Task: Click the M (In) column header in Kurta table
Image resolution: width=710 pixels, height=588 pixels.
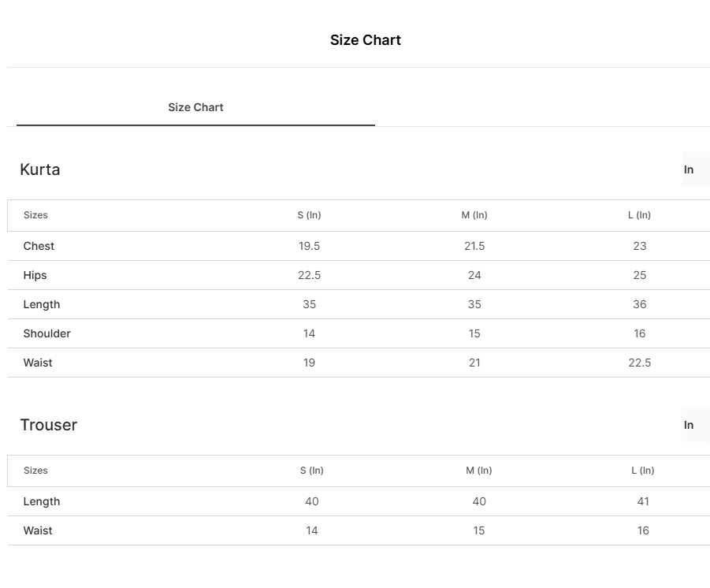Action: (474, 215)
